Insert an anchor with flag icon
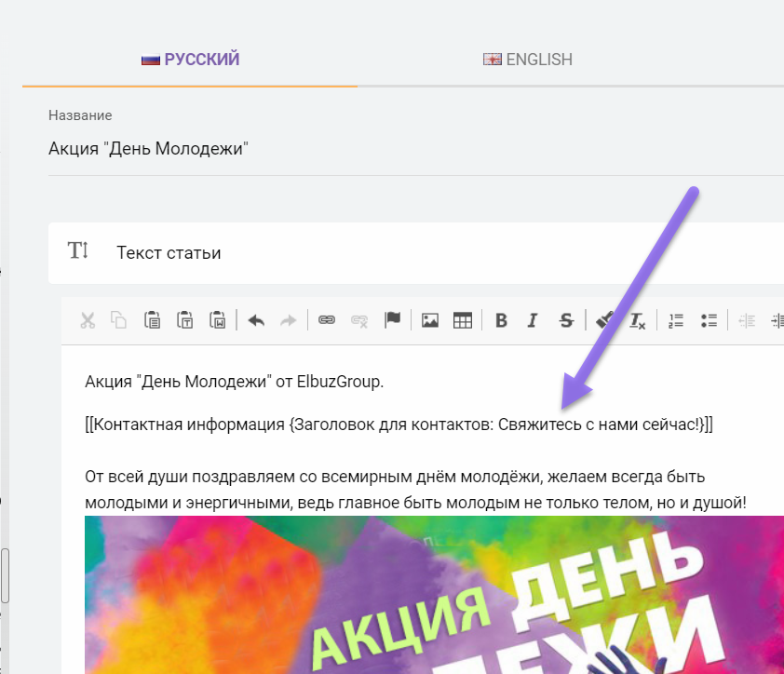This screenshot has height=674, width=784. click(x=392, y=321)
